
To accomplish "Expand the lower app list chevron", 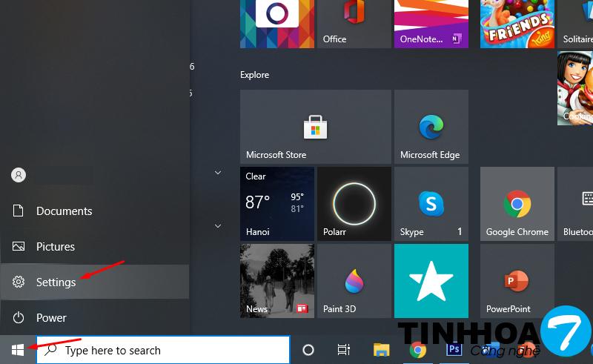I will 218,225.
